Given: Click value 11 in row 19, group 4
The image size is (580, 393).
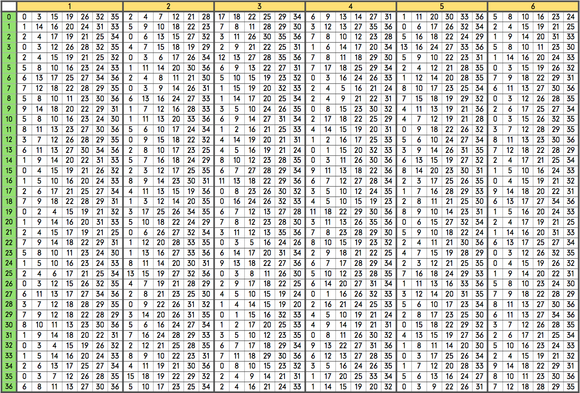Looking at the screenshot, I should coord(313,212).
